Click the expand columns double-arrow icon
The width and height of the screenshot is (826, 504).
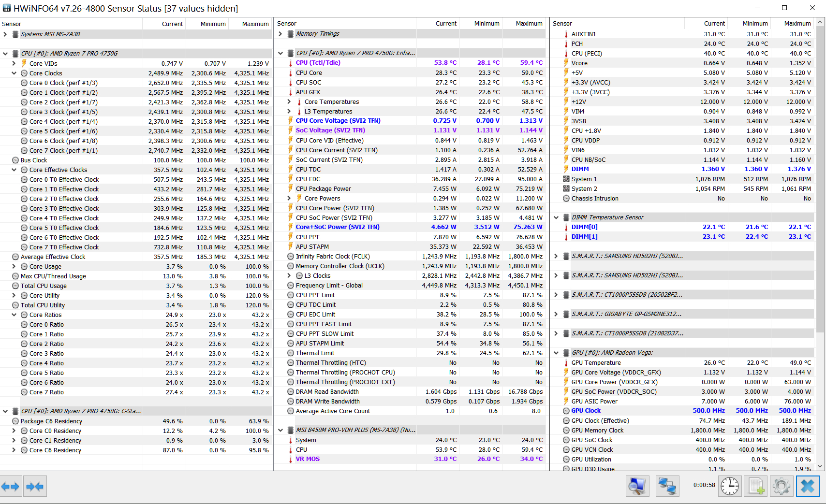[10, 487]
